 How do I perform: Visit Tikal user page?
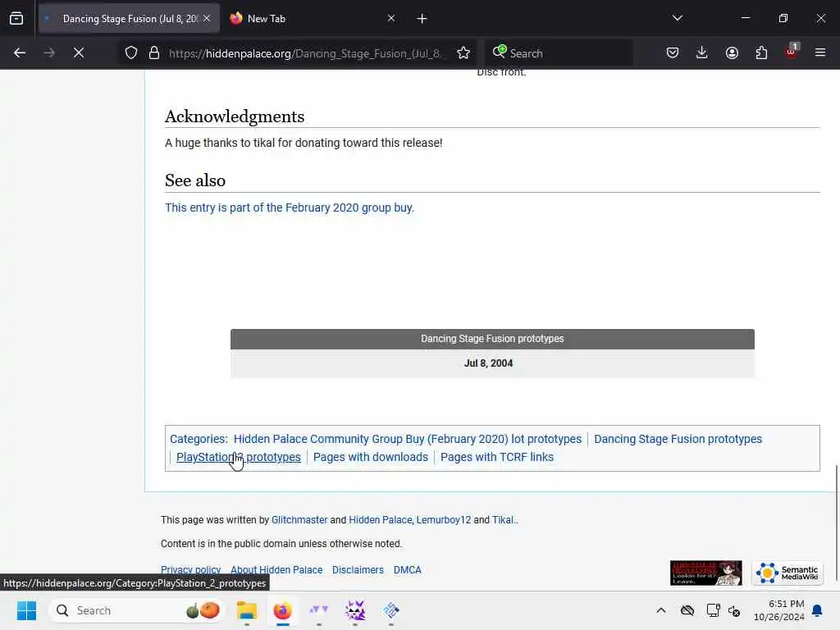pyautogui.click(x=503, y=520)
